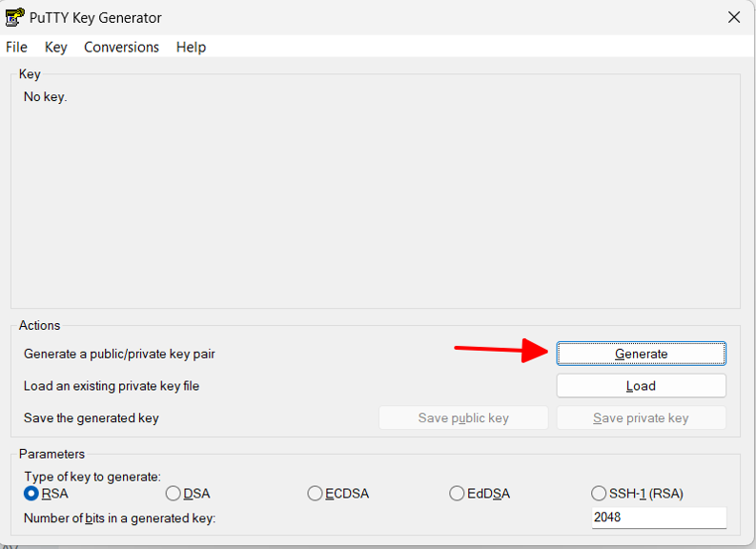
Task: Open the Help menu
Action: pyautogui.click(x=191, y=47)
